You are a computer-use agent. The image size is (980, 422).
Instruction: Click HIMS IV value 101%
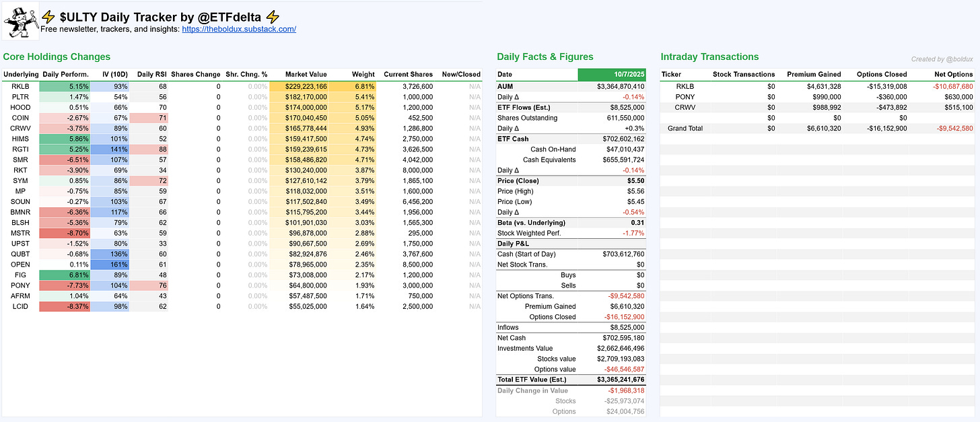point(110,139)
